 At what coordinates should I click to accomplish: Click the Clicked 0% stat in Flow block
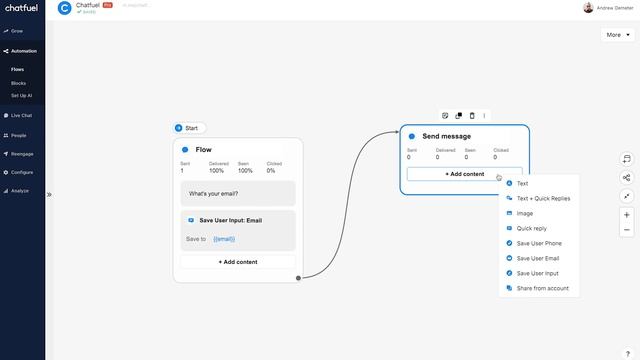[274, 167]
